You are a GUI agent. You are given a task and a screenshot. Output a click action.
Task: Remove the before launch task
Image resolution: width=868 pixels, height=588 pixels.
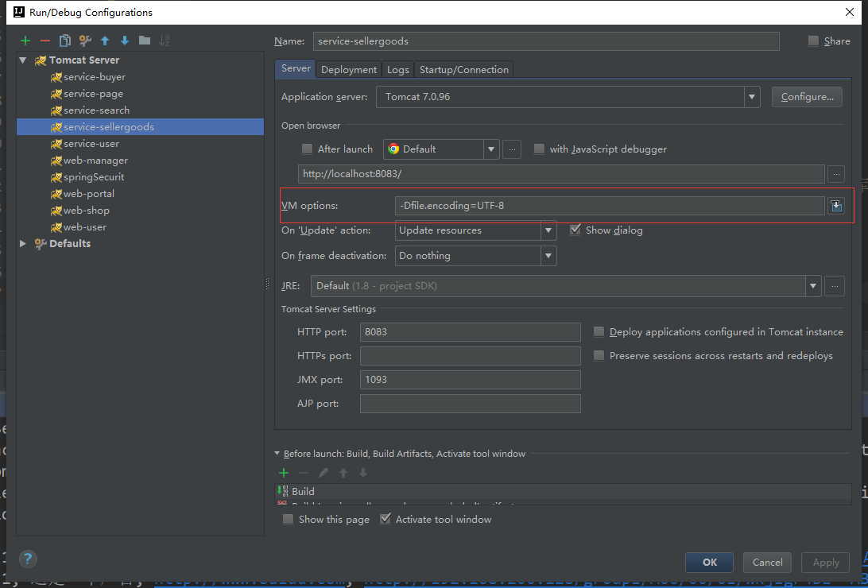coord(304,473)
